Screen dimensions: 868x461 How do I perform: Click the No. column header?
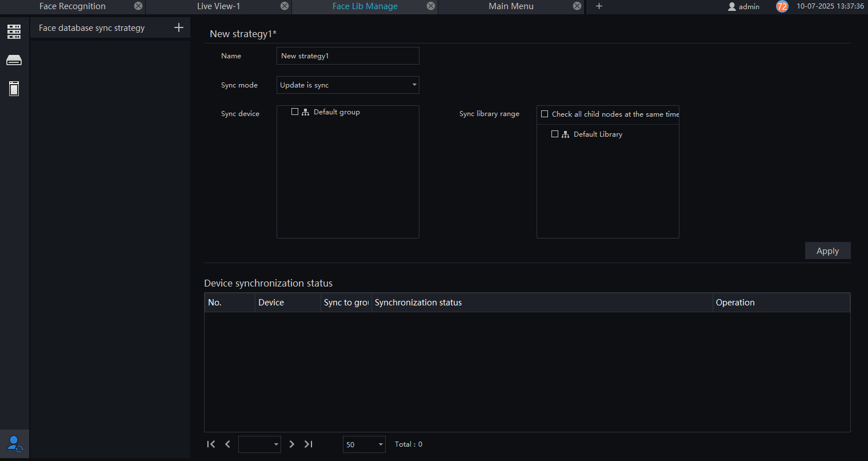230,303
